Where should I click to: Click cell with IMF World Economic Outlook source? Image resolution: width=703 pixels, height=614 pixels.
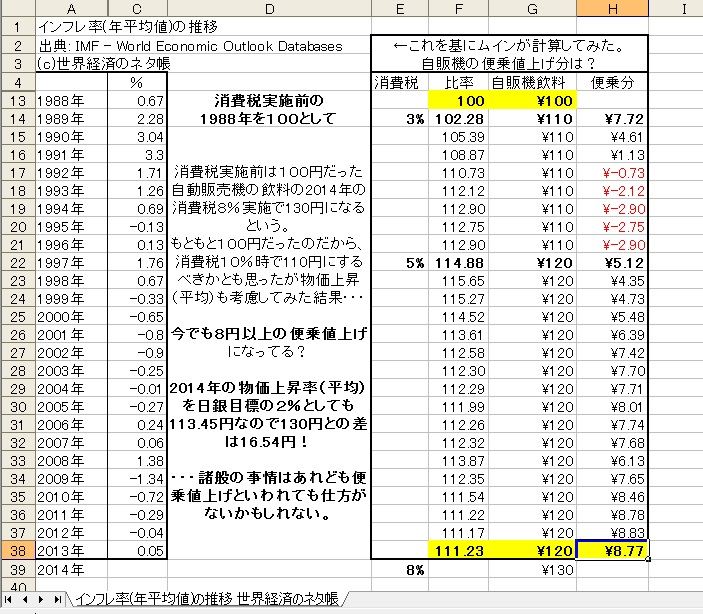[x=191, y=46]
